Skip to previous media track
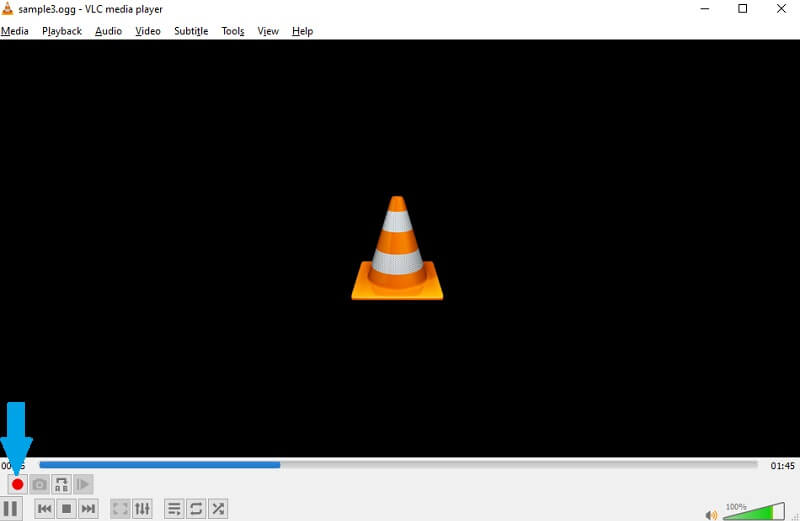The image size is (800, 521). [x=44, y=509]
